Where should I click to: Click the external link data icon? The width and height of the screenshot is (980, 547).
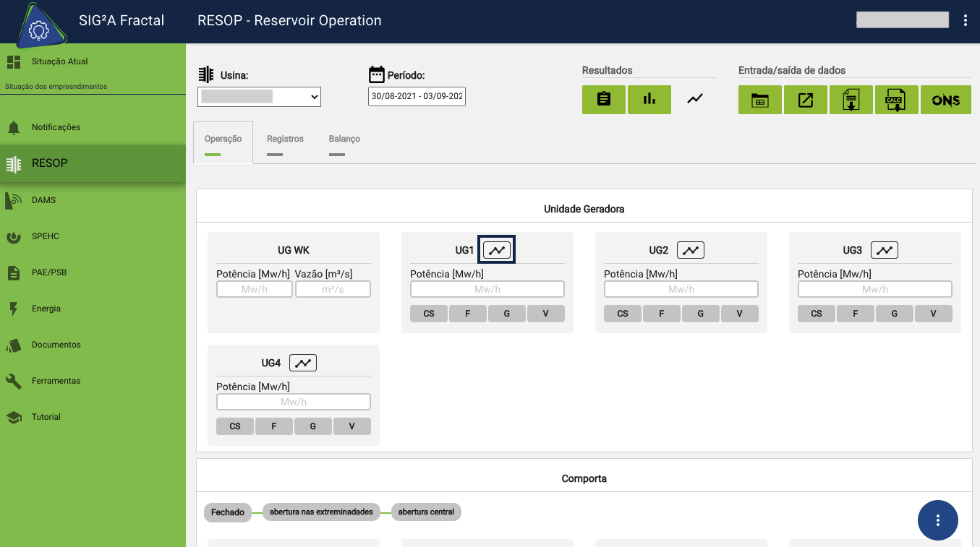pyautogui.click(x=805, y=99)
